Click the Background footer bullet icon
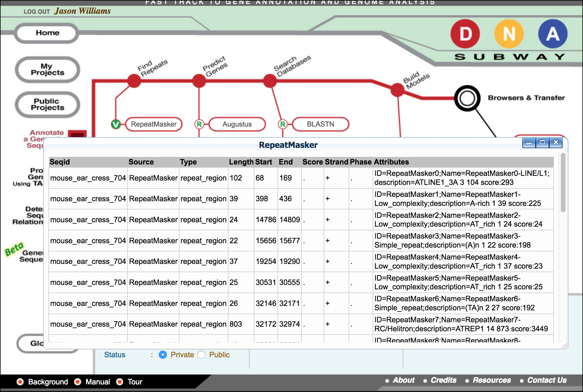This screenshot has width=583, height=392. (20, 382)
